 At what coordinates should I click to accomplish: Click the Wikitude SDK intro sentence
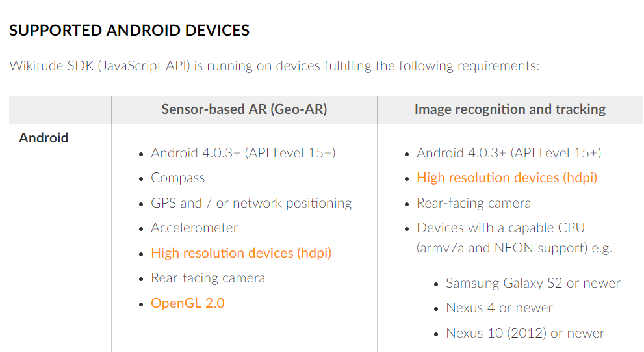274,66
